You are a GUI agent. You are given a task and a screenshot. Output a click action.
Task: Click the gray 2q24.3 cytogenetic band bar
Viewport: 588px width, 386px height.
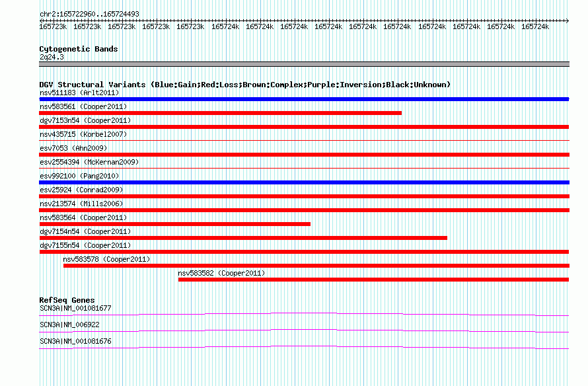pos(304,64)
